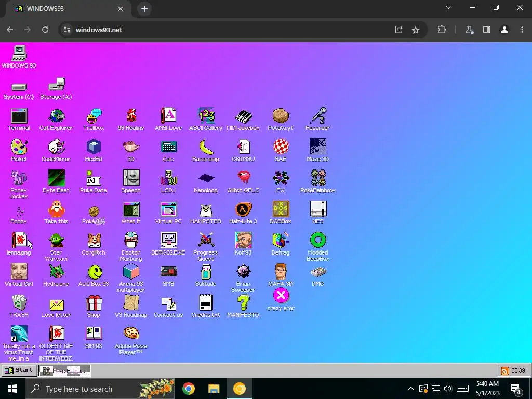532x399 pixels.
Task: Click the RSS feed tray icon
Action: tap(505, 370)
